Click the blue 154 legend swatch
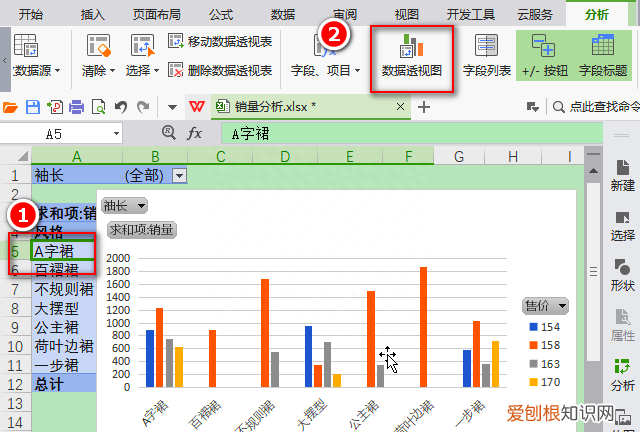This screenshot has width=640, height=432. [x=533, y=327]
